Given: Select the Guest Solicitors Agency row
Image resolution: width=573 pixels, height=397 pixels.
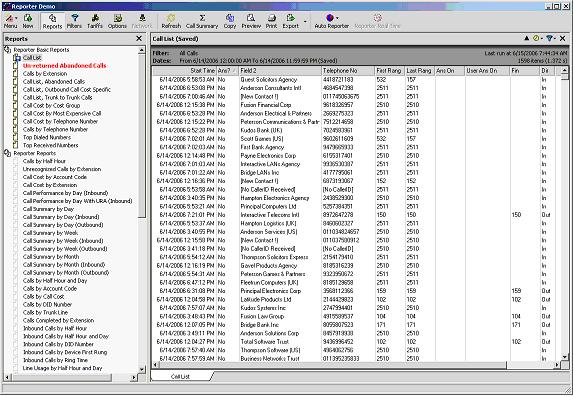Looking at the screenshot, I should pos(356,79).
